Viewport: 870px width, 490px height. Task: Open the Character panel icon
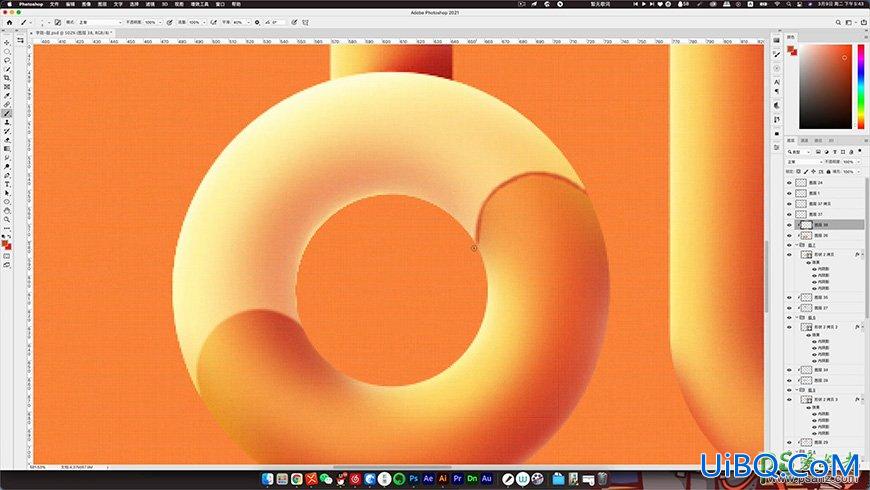777,82
